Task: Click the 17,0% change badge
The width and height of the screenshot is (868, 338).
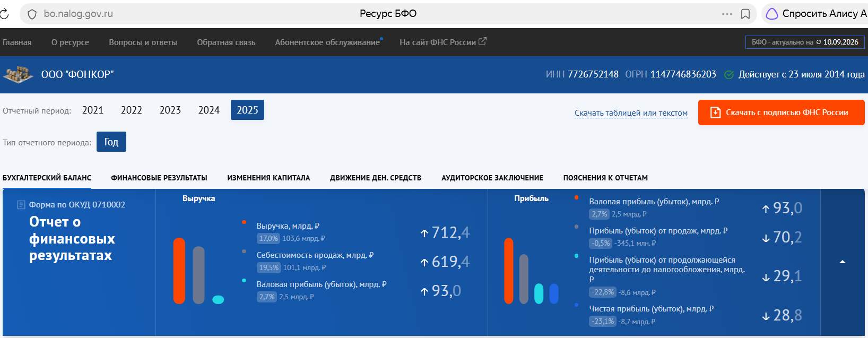Action: coord(268,239)
